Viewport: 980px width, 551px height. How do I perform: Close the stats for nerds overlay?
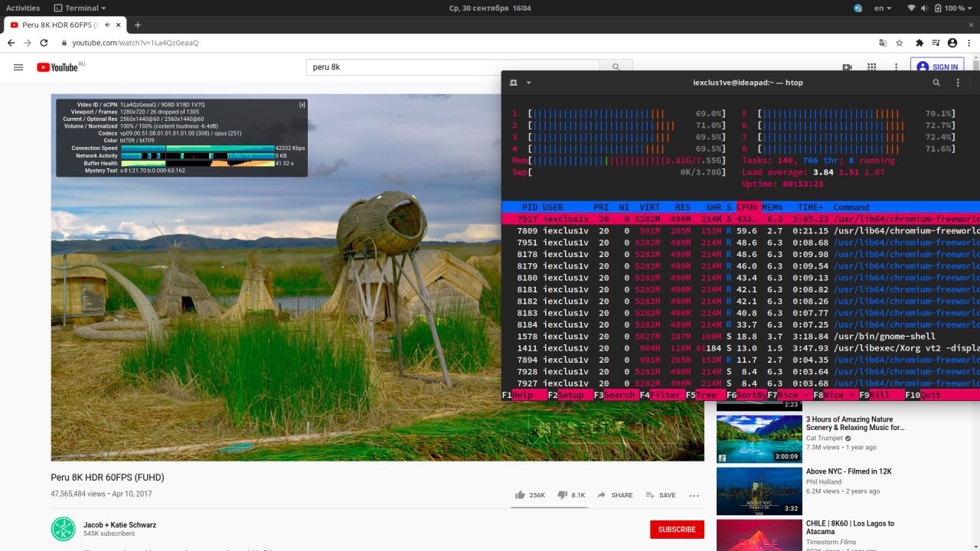point(302,104)
